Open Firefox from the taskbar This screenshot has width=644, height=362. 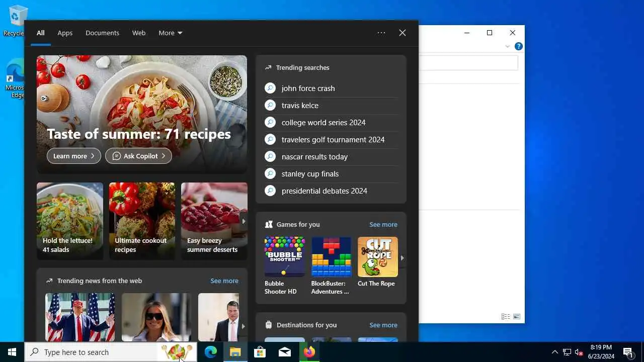click(309, 352)
